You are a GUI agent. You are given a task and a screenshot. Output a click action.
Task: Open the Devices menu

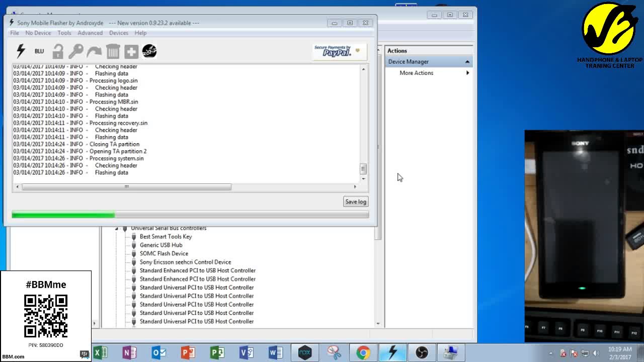(x=119, y=33)
